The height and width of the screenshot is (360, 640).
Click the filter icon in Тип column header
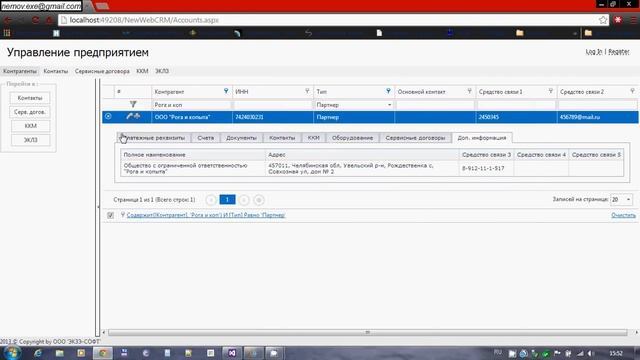388,91
